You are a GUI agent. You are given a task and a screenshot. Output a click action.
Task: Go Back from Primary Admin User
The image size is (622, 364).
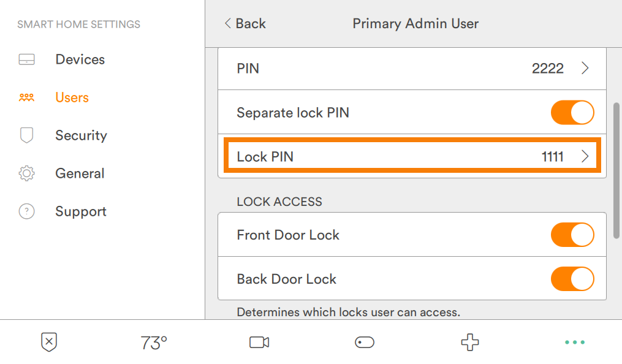point(245,24)
